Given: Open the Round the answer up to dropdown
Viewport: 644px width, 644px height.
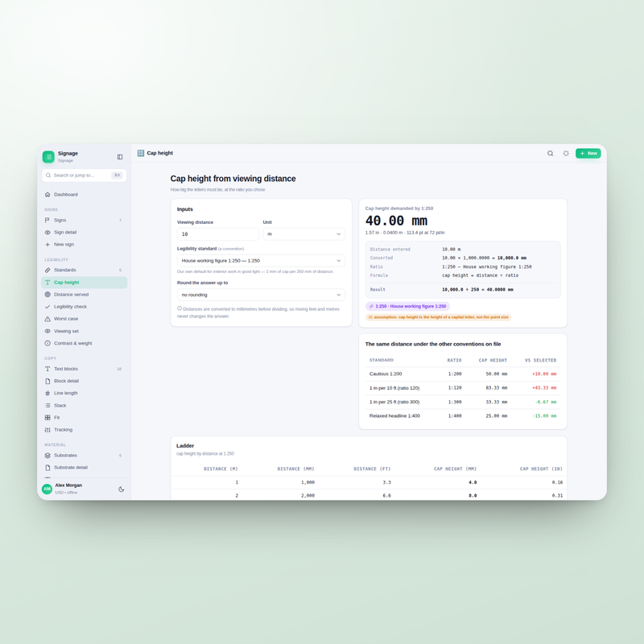Looking at the screenshot, I should coord(261,295).
